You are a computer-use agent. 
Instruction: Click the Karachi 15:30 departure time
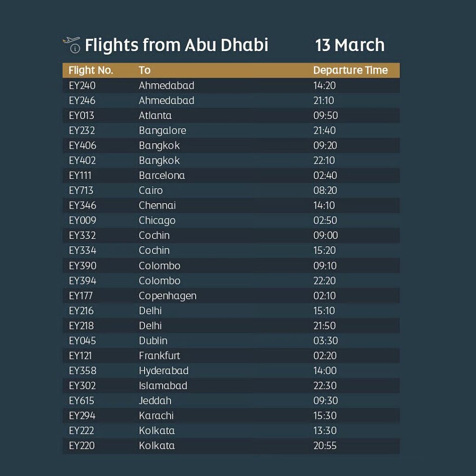(x=325, y=416)
